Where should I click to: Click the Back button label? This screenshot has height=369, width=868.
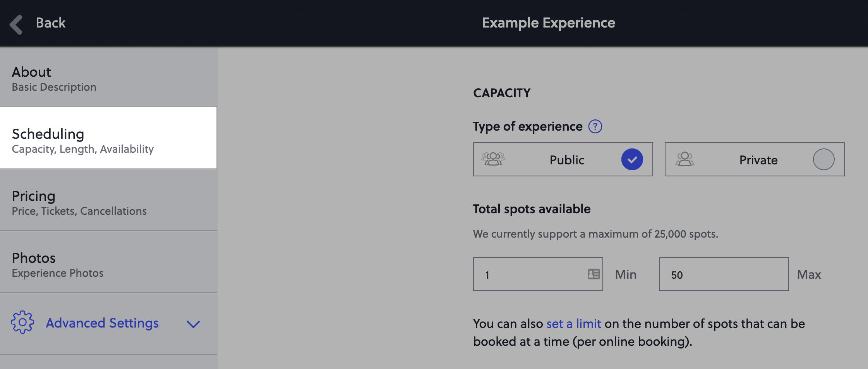click(51, 23)
